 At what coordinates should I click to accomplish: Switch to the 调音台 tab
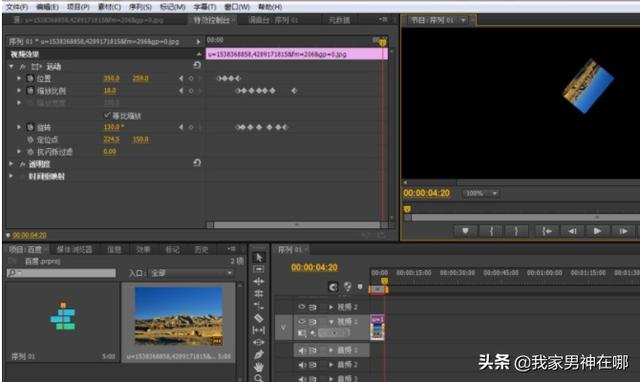[x=273, y=20]
